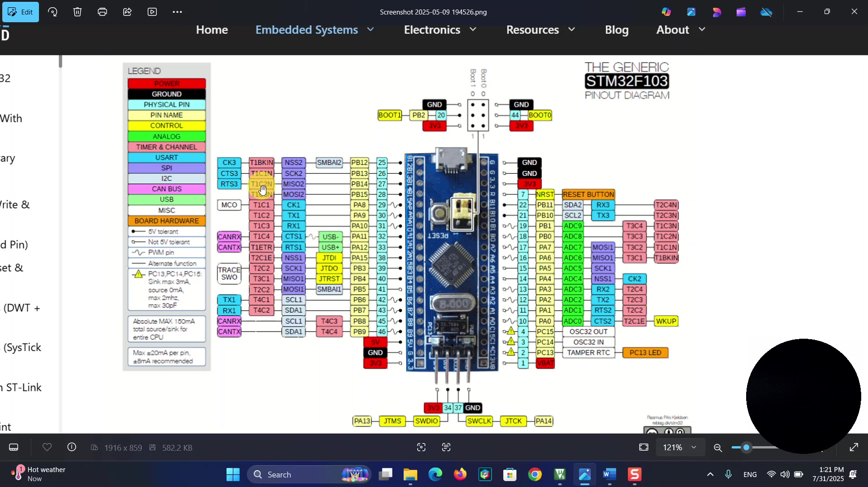Toggle the filmstrip view icon
Viewport: 868px width, 487px height.
pyautogui.click(x=14, y=448)
